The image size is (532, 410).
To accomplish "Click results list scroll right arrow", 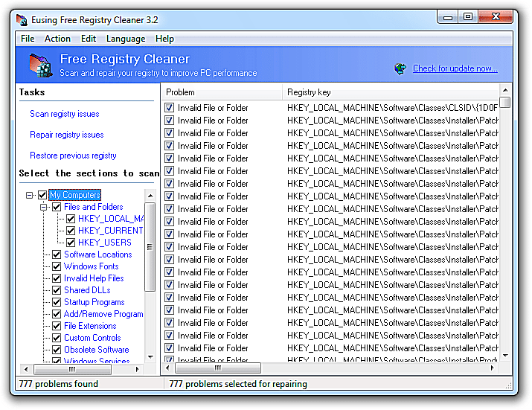I will 492,368.
